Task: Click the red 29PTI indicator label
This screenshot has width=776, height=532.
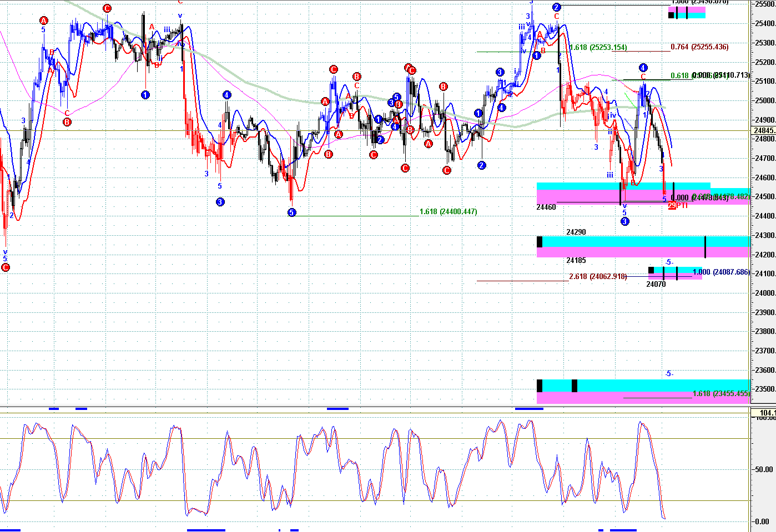Action: 678,205
